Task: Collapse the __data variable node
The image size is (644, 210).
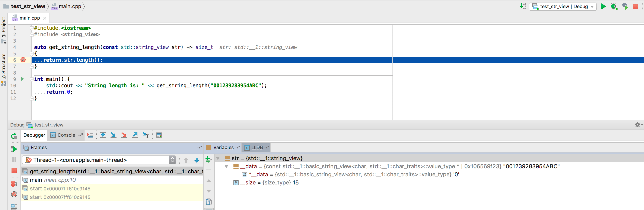Action: pos(226,166)
